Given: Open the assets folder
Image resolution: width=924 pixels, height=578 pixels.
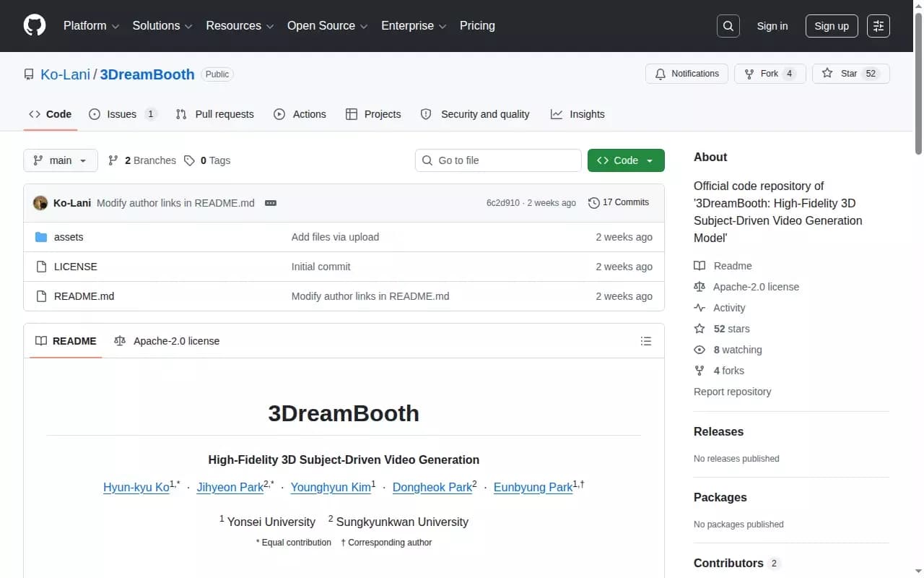Looking at the screenshot, I should (69, 237).
